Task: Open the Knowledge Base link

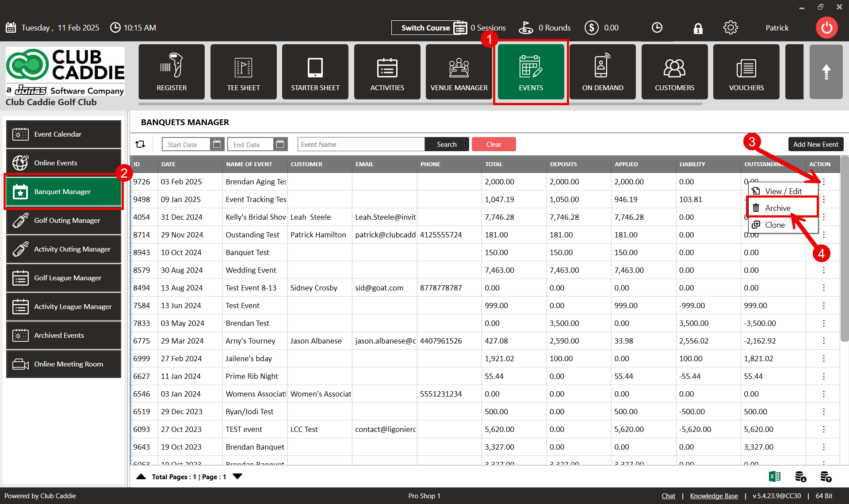Action: click(x=714, y=496)
